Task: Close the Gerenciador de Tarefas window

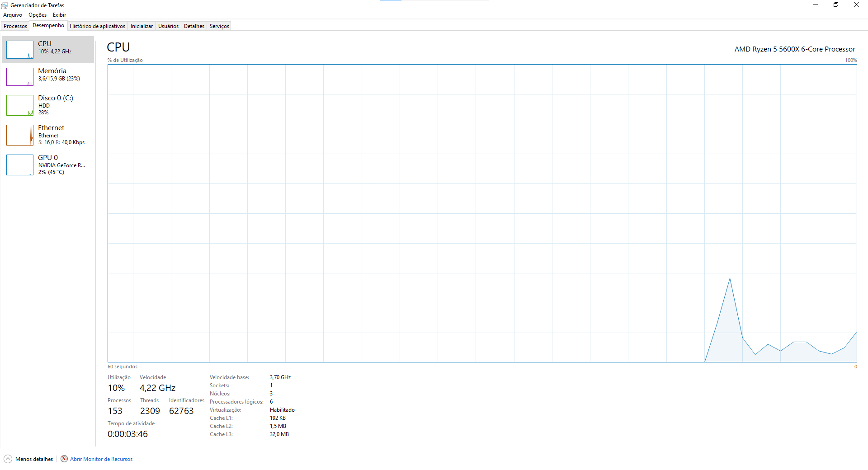Action: 857,5
